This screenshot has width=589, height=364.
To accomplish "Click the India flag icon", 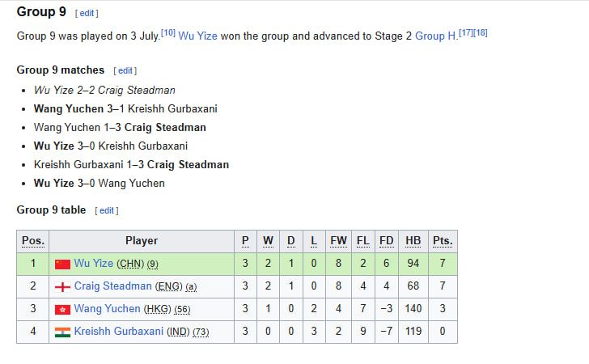I will [x=62, y=332].
